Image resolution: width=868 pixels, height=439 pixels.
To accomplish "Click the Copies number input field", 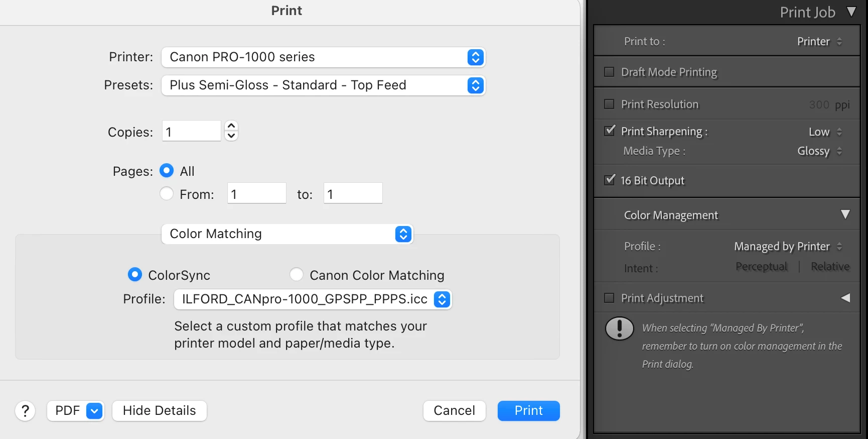I will point(191,131).
